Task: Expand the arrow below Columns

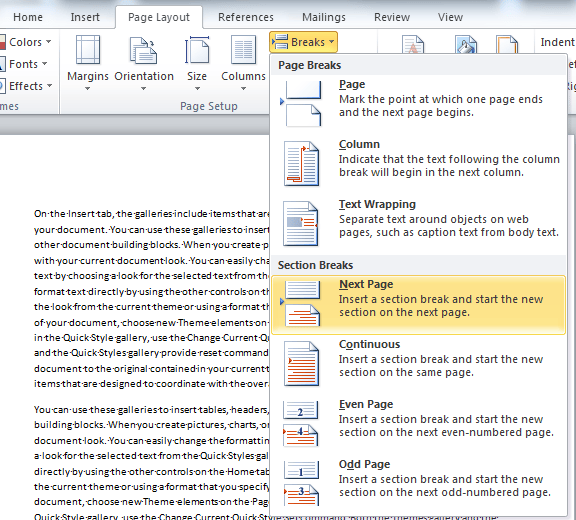Action: pos(243,89)
